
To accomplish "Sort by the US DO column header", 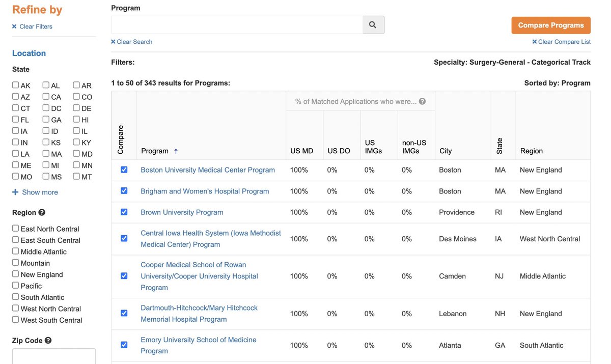I will (x=339, y=151).
